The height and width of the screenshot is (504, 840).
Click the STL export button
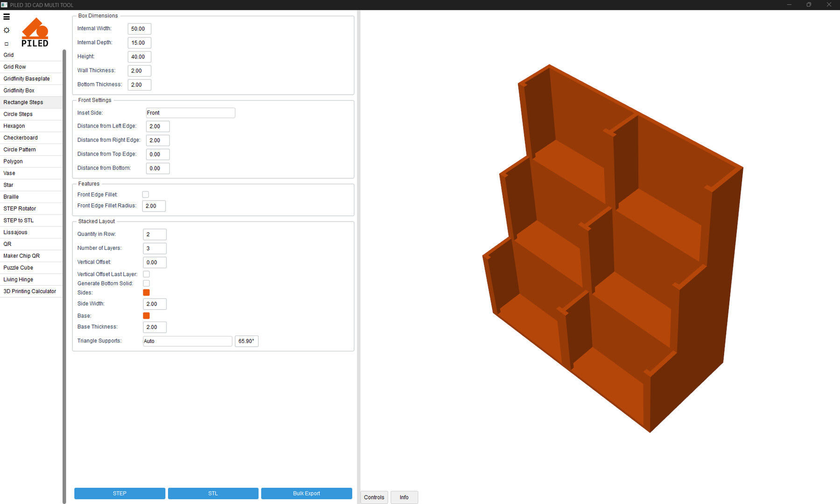point(213,493)
